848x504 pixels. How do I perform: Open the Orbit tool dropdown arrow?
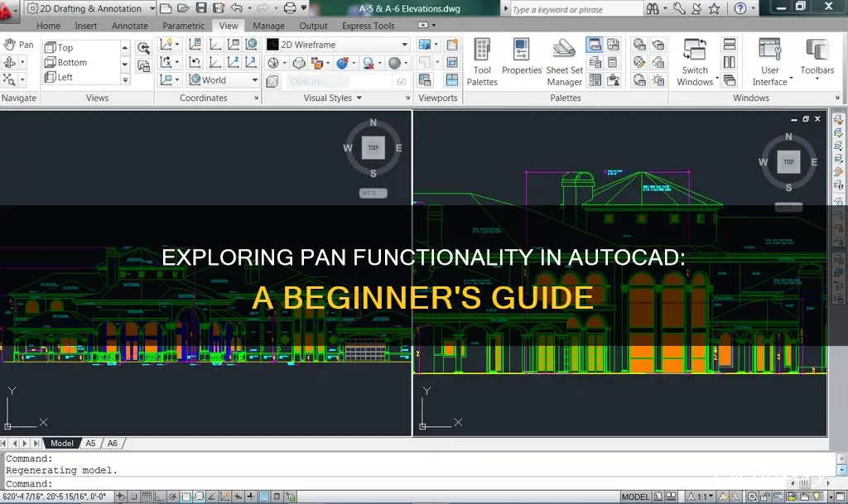pos(22,63)
